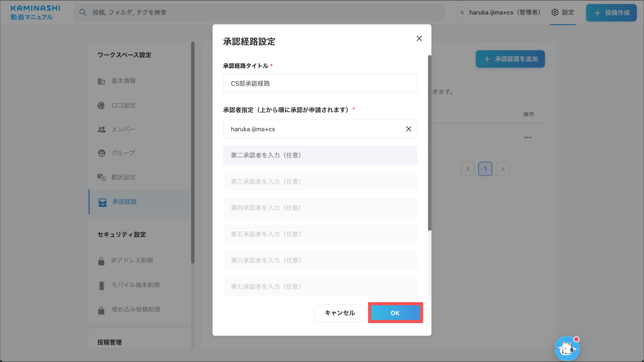
Task: Click the メンバー people icon
Action: (x=101, y=129)
